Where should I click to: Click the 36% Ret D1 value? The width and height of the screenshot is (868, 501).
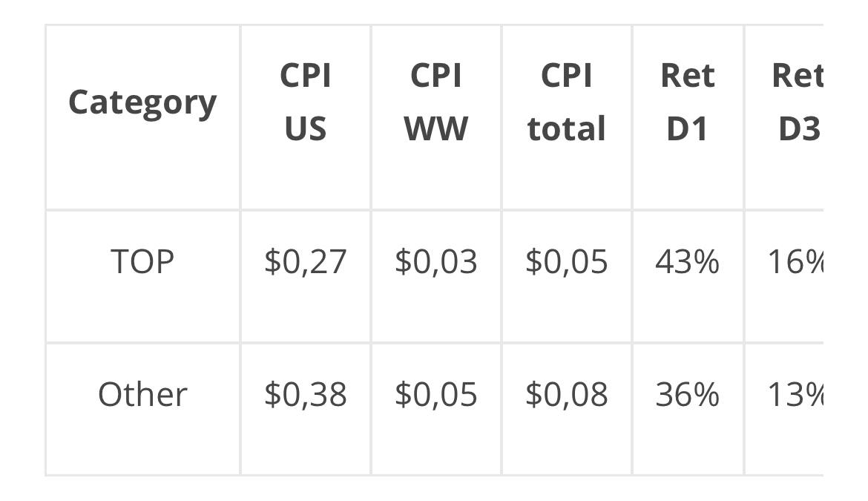coord(688,394)
